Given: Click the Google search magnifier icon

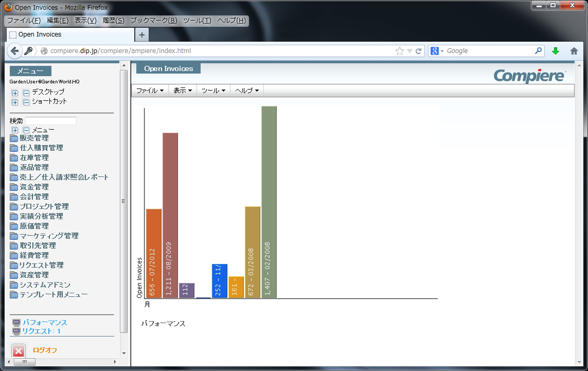Looking at the screenshot, I should pos(538,50).
